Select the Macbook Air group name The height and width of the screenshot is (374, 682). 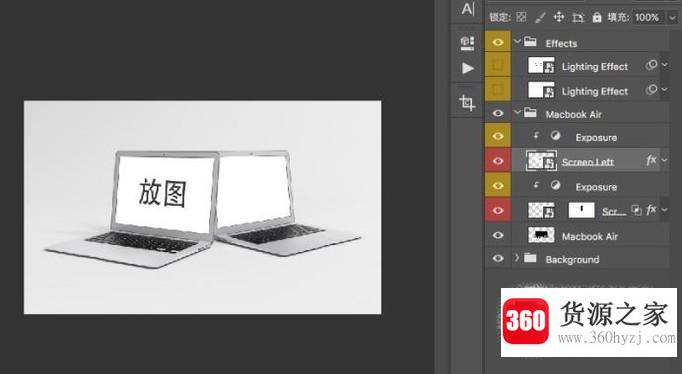pos(573,114)
